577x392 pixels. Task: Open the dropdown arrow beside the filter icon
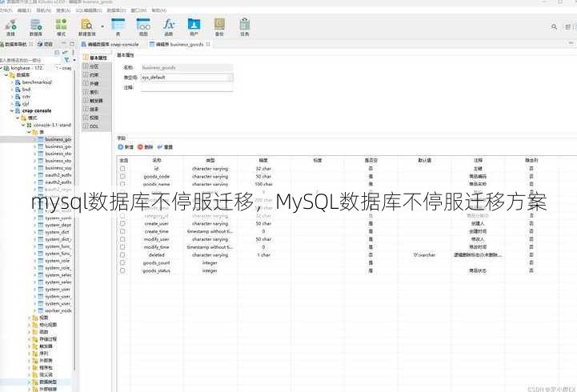click(x=74, y=59)
